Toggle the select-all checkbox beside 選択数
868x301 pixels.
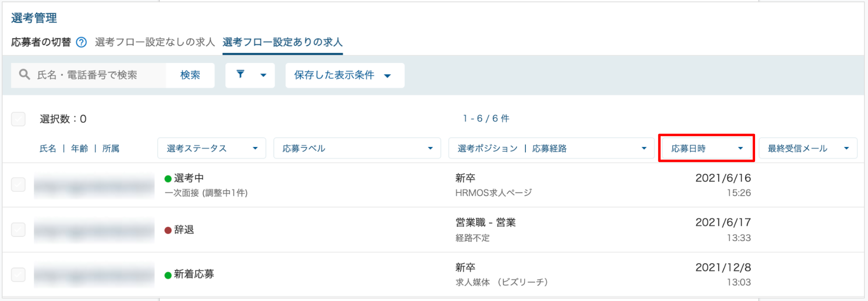click(18, 119)
